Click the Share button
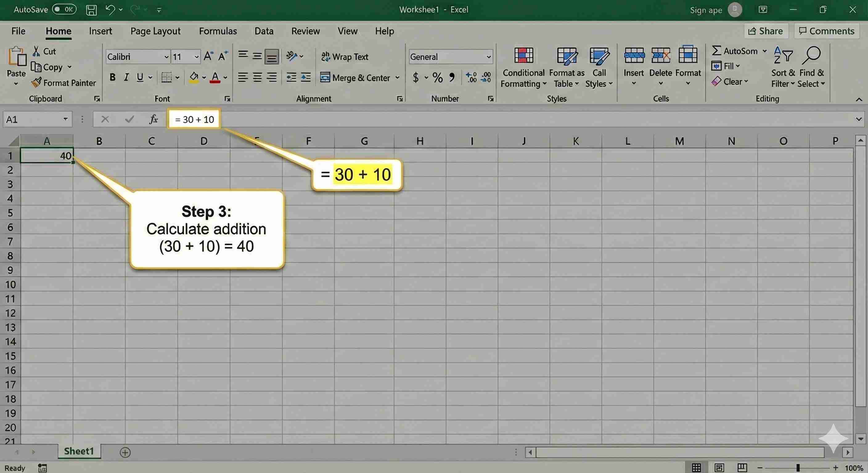 (766, 31)
